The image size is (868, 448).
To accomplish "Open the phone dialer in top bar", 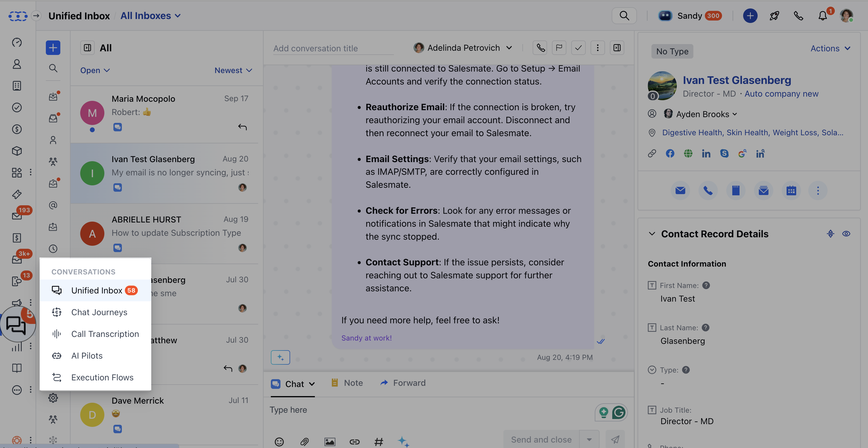I will tap(798, 16).
